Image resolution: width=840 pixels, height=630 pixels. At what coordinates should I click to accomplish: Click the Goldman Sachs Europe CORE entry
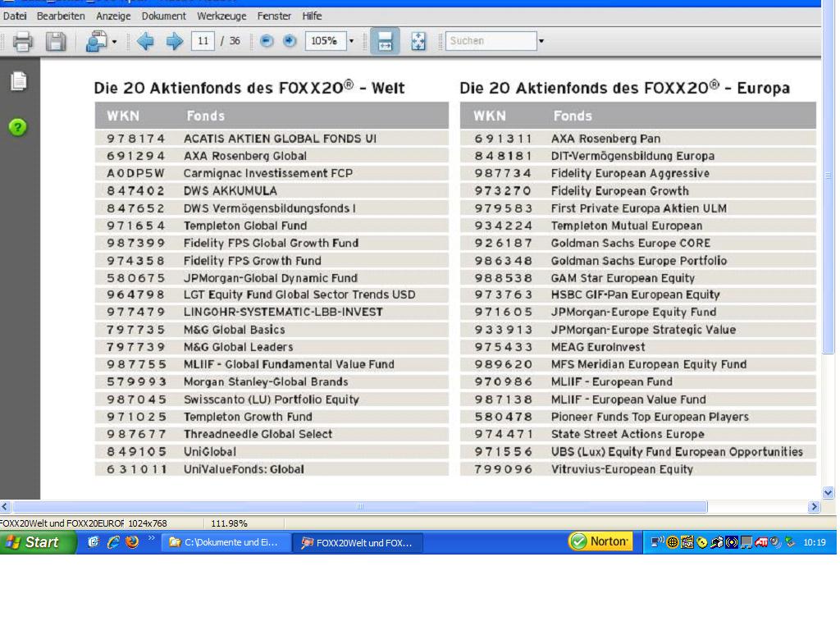(631, 243)
